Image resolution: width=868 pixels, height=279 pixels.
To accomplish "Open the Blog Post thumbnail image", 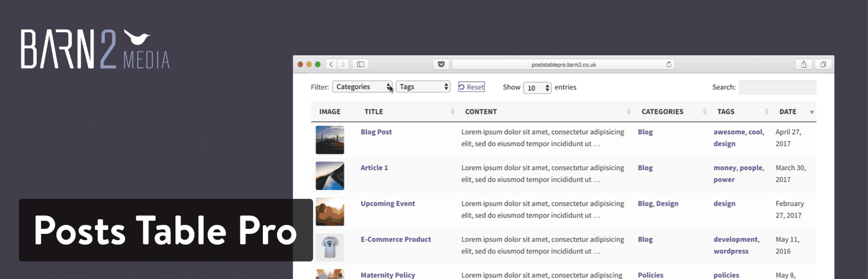I will click(329, 140).
